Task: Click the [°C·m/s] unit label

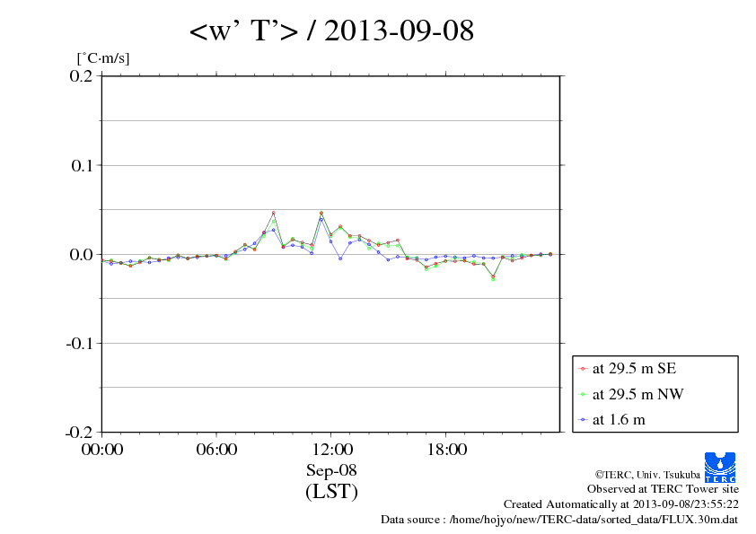Action: pos(103,58)
